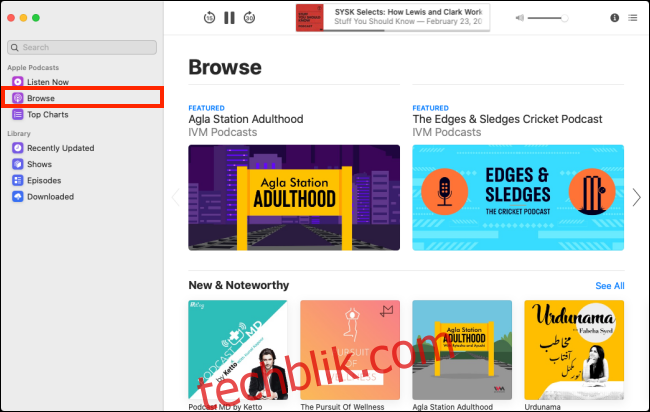This screenshot has width=650, height=412.
Task: Open the Agla Station Adulthood featured banner
Action: (x=294, y=197)
